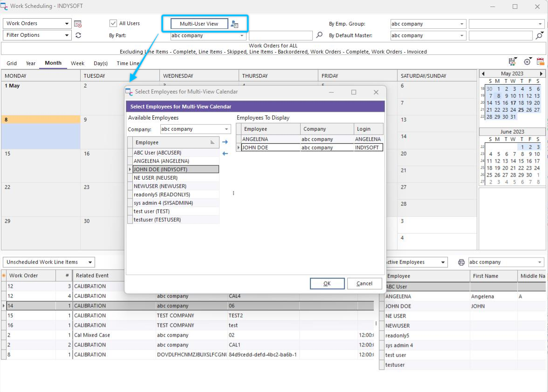Click the Cancel button in the dialog

pos(364,284)
